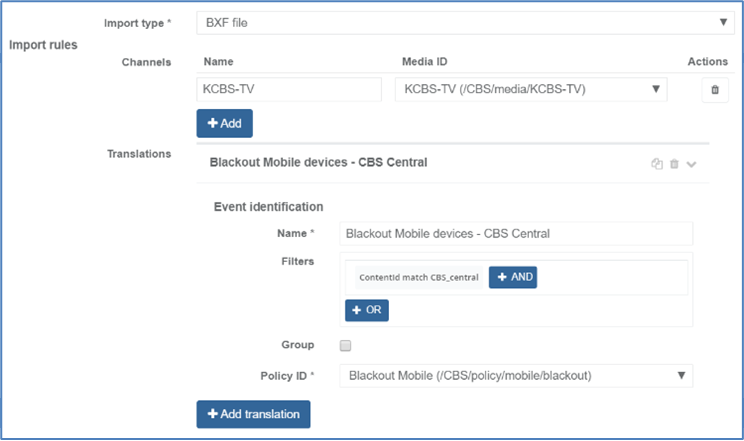This screenshot has height=441, width=744.
Task: Click the translation Name input field
Action: pyautogui.click(x=516, y=234)
